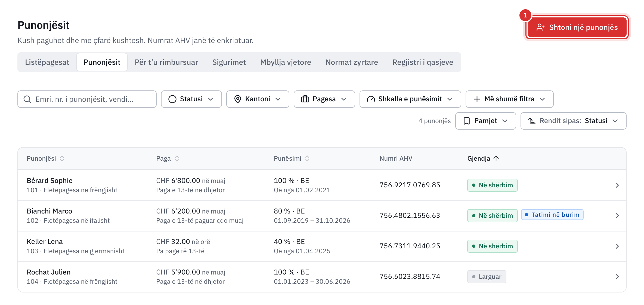The image size is (644, 305).
Task: Expand the Statusi filter dropdown arrow
Action: (x=210, y=99)
